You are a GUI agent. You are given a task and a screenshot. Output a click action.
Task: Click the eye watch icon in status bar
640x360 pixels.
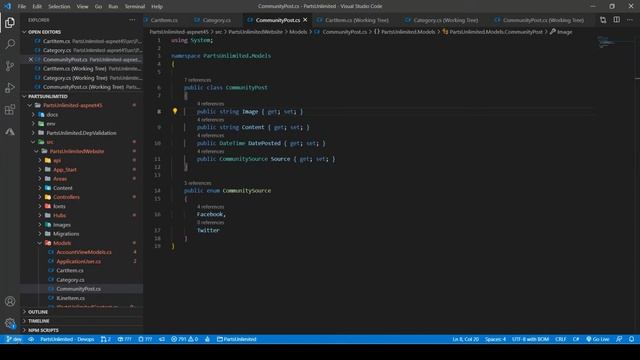point(31,339)
